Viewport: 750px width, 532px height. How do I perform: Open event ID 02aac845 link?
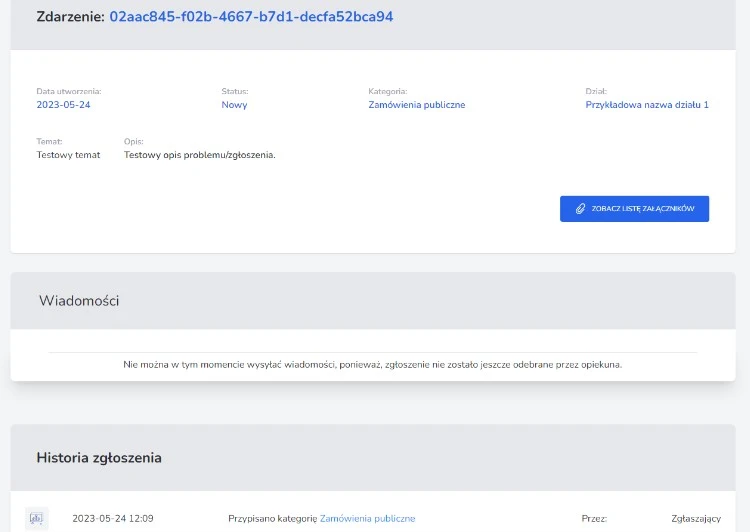[x=251, y=17]
